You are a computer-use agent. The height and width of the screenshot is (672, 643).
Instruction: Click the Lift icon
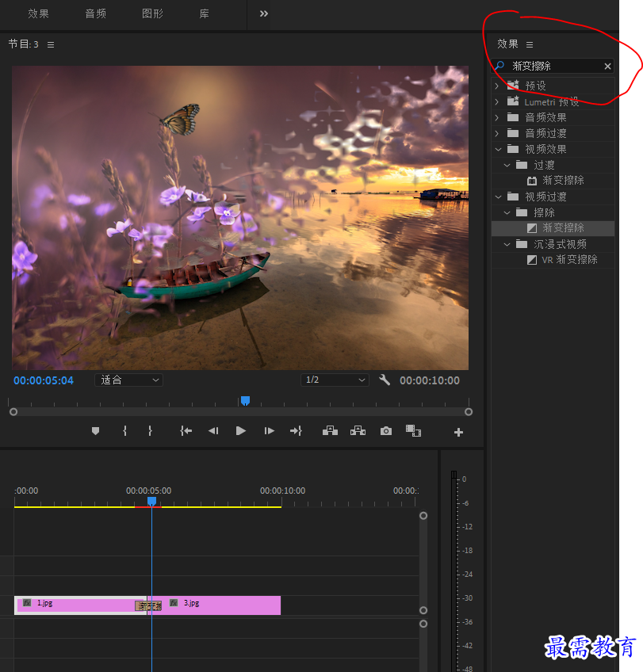point(330,431)
